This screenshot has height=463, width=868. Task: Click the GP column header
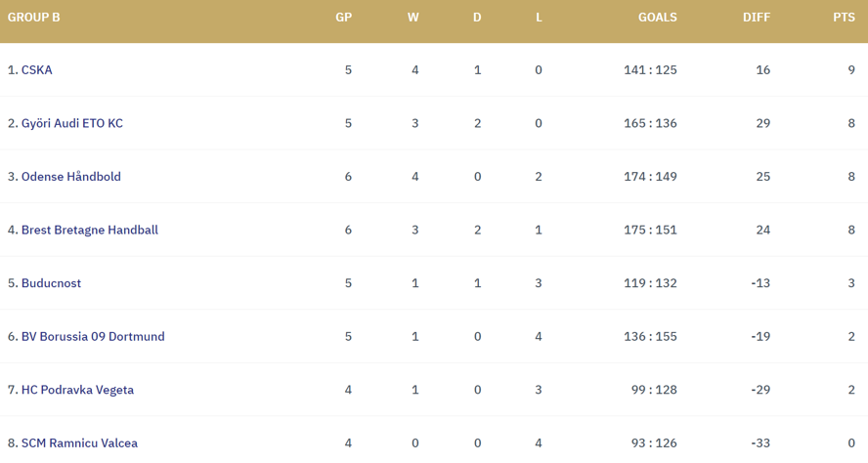pyautogui.click(x=343, y=18)
